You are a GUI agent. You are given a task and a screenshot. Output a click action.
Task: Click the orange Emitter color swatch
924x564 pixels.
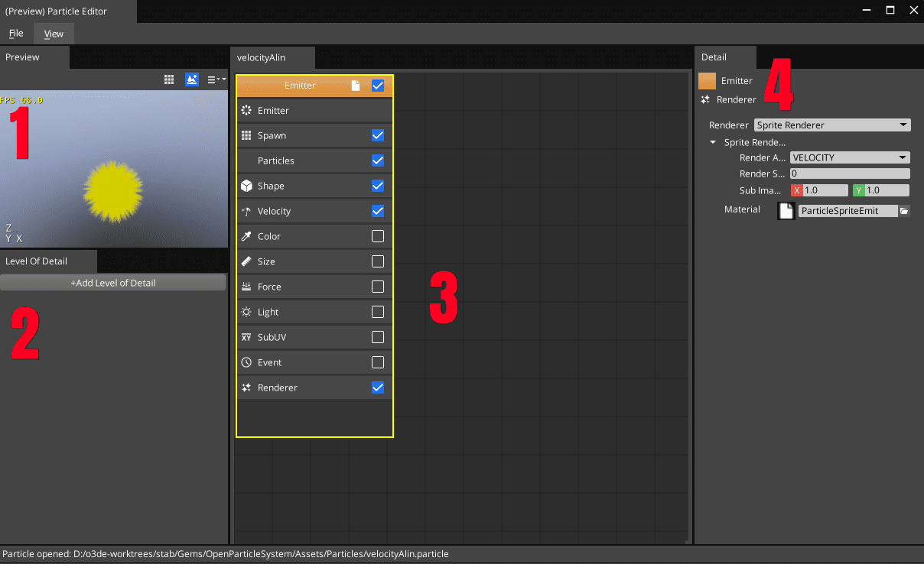point(708,81)
